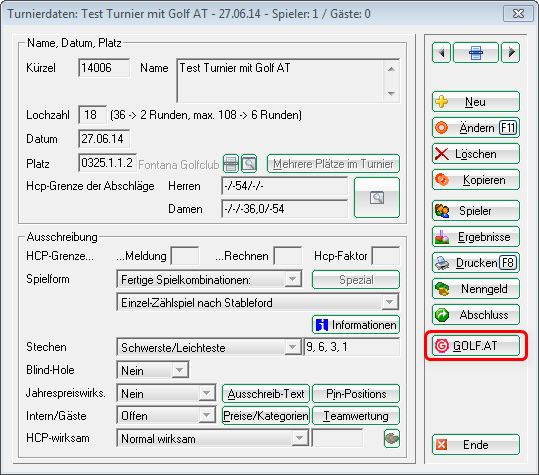Screen dimensions: 539x475
Task: Click the next record arrow button
Action: (510, 53)
